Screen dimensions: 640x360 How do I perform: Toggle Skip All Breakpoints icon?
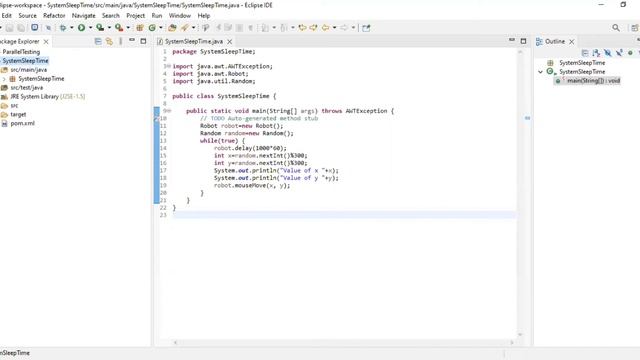pos(49,28)
